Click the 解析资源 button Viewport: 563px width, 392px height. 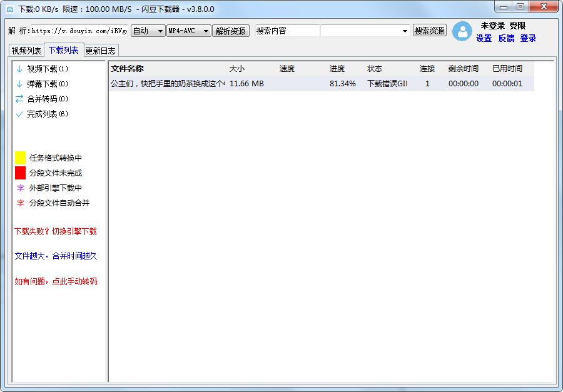pos(231,29)
